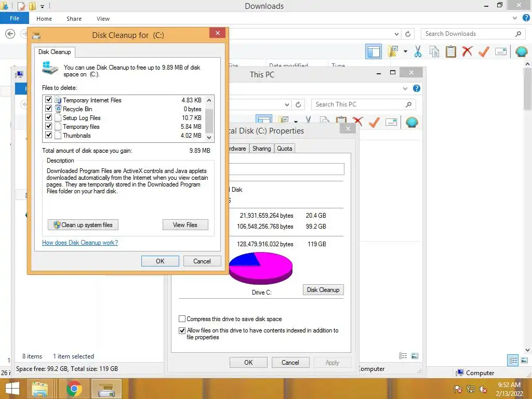Click the red X Delete icon in Downloads toolbar

point(467,51)
